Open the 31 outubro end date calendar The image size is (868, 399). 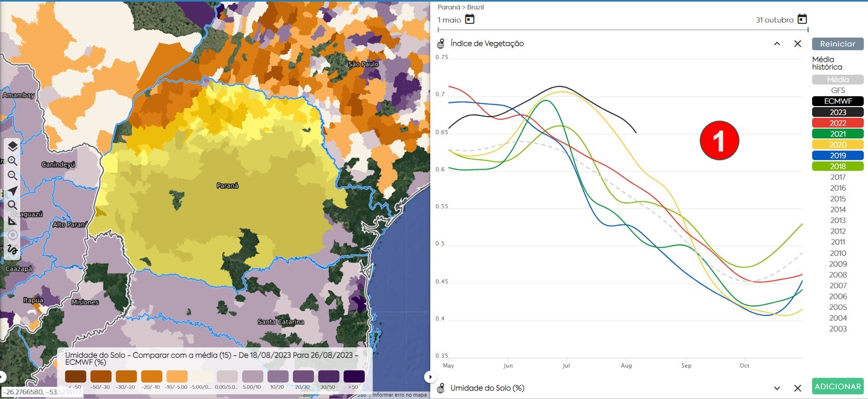[x=802, y=19]
